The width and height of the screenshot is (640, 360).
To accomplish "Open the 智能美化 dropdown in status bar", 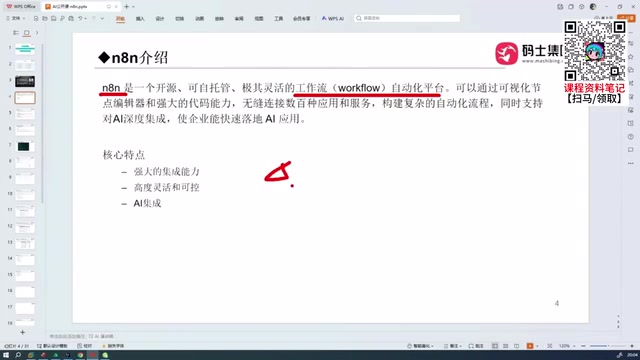I will [420, 346].
